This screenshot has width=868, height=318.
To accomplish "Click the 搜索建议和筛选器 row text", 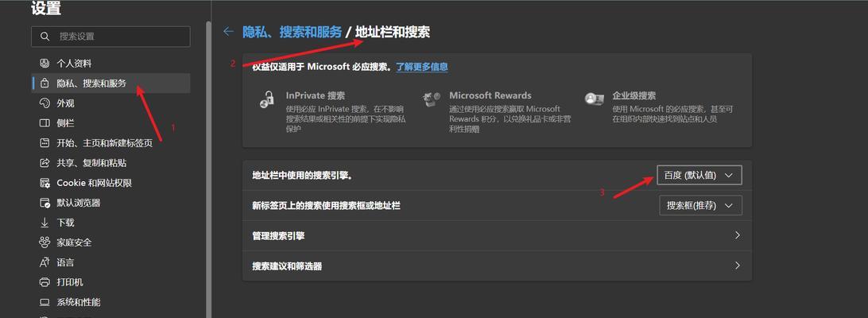I will coord(287,266).
